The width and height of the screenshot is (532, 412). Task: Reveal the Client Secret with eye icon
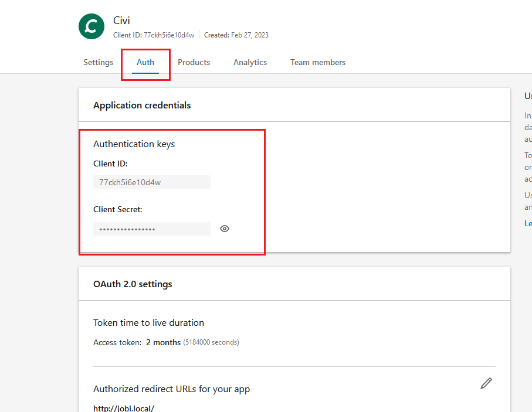click(225, 229)
